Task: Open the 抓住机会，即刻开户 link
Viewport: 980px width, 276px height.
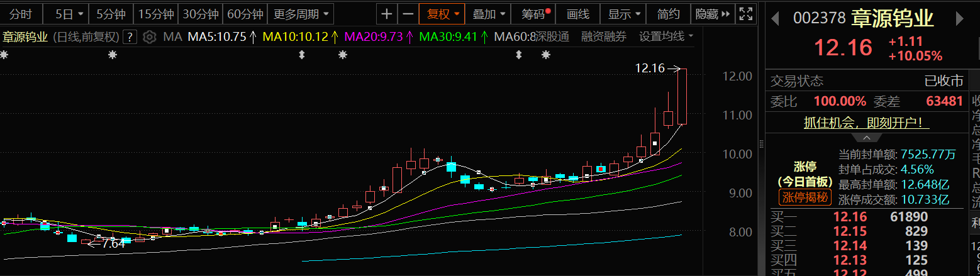Action: [866, 123]
